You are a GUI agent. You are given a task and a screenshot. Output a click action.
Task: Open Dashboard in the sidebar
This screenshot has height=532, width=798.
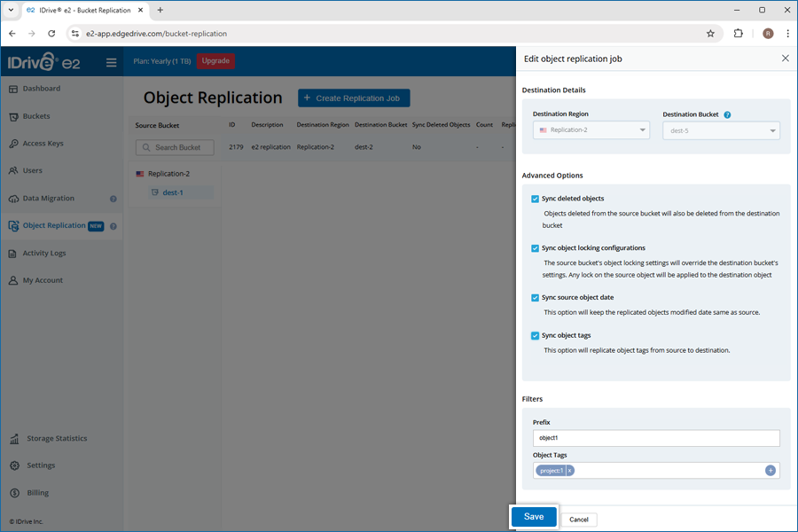(41, 89)
